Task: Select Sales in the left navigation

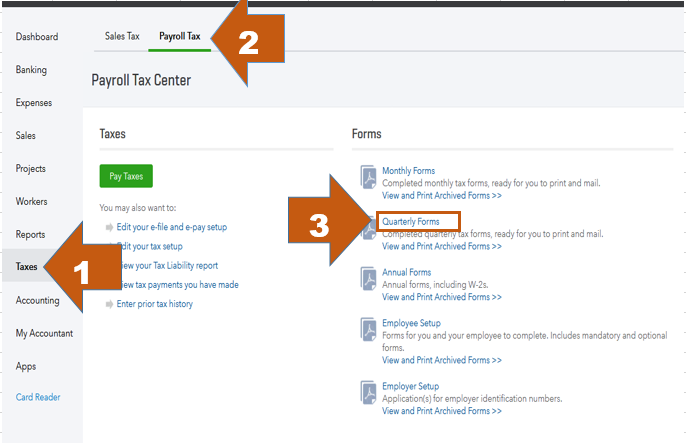Action: tap(25, 136)
